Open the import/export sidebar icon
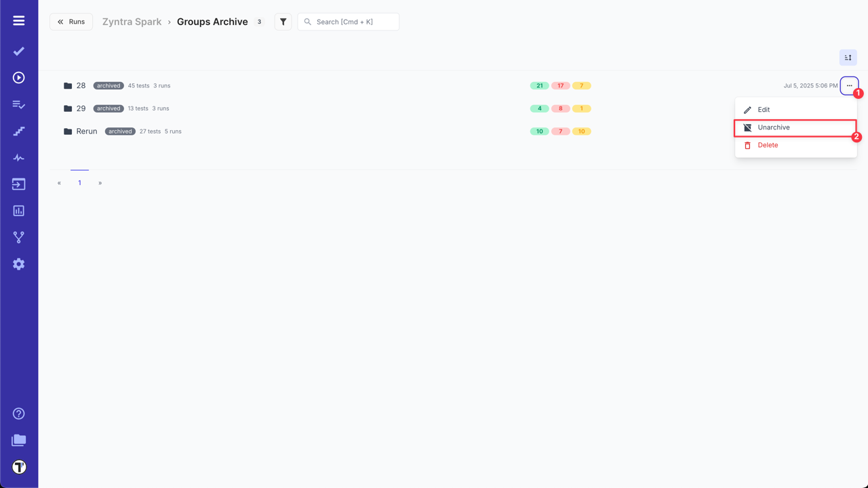868x488 pixels. (x=18, y=184)
